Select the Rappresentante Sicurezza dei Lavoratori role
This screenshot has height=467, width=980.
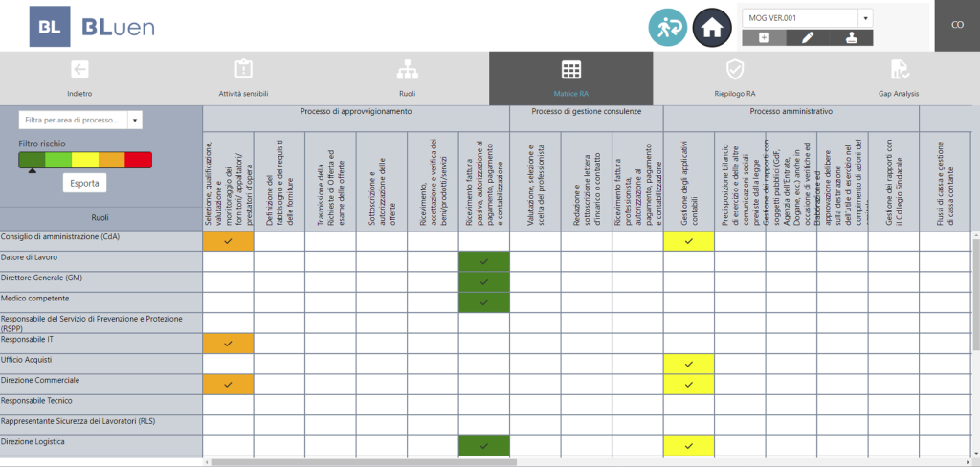pyautogui.click(x=100, y=425)
